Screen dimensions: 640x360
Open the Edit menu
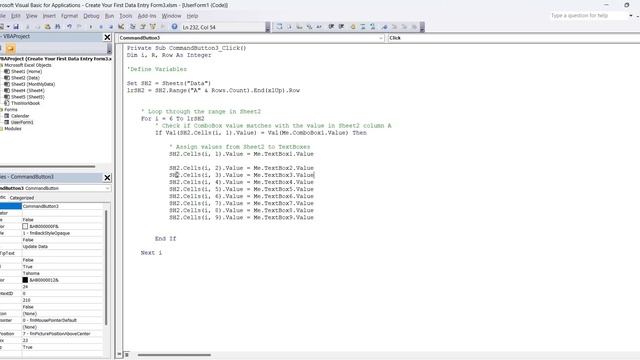tap(16, 16)
